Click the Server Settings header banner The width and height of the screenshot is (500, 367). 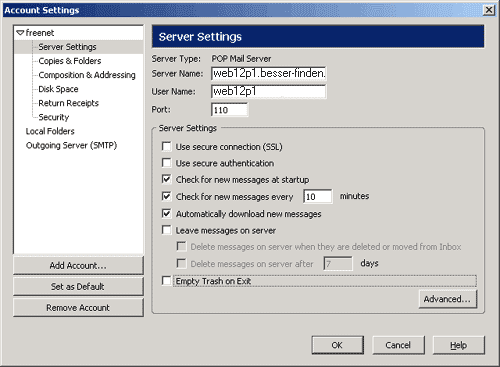(x=318, y=36)
